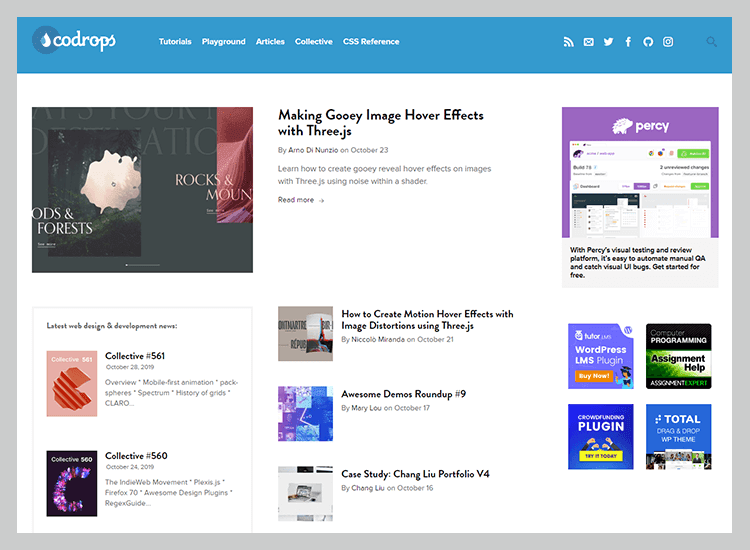The width and height of the screenshot is (750, 550).
Task: Open author Arno Di Nunzio's page
Action: (313, 150)
